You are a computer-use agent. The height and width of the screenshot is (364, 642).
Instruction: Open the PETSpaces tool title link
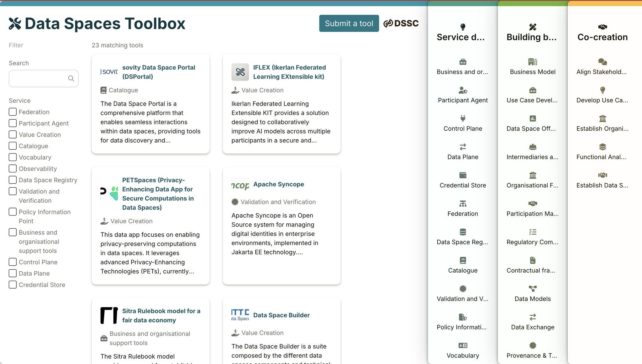point(158,194)
